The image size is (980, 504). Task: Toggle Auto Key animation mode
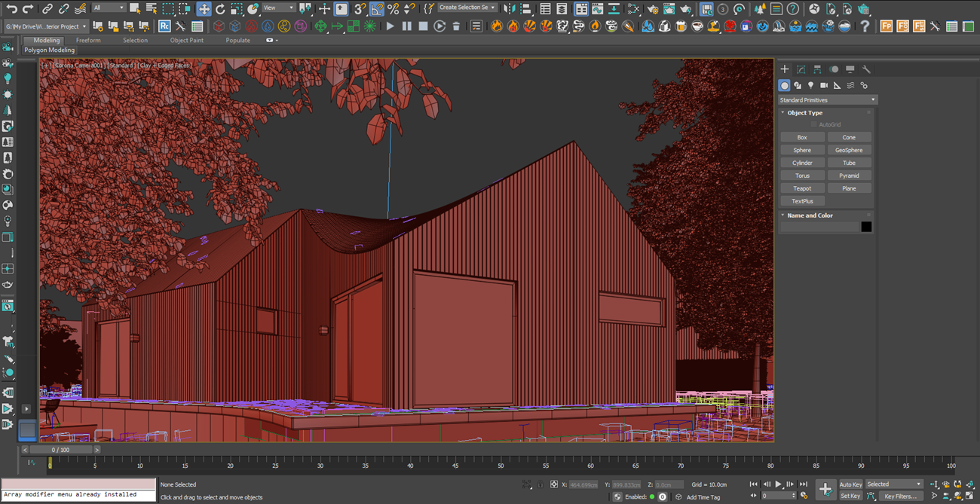tap(850, 484)
